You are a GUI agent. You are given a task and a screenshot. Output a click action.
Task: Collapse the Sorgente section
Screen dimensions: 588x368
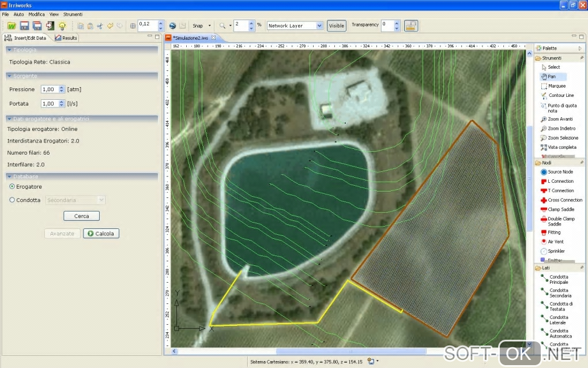point(9,76)
